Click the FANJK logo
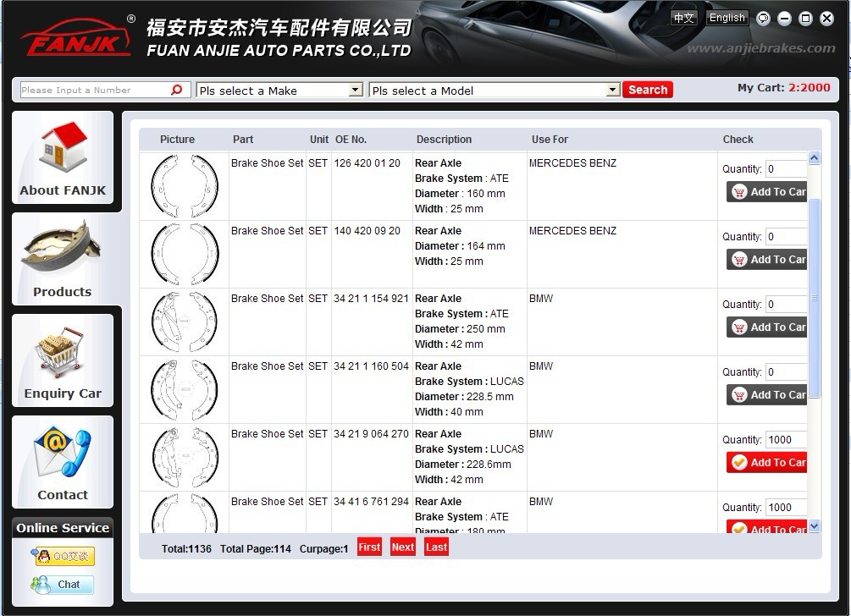This screenshot has width=851, height=616. [x=77, y=37]
